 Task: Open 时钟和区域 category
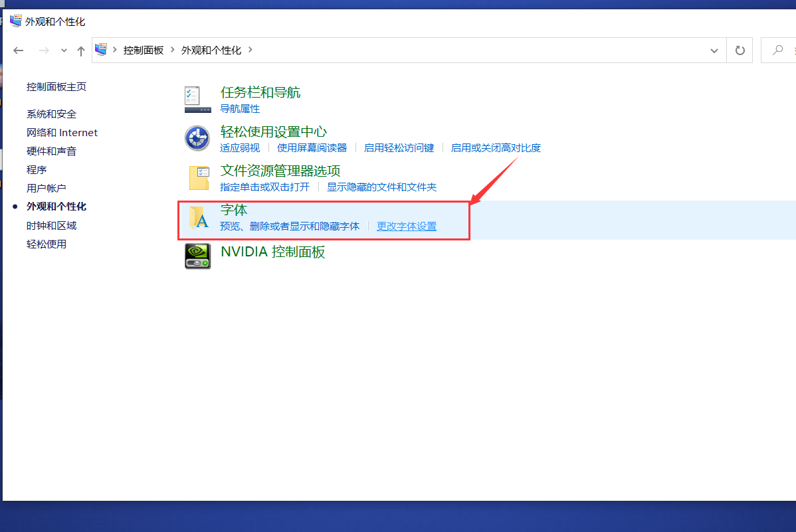coord(51,225)
